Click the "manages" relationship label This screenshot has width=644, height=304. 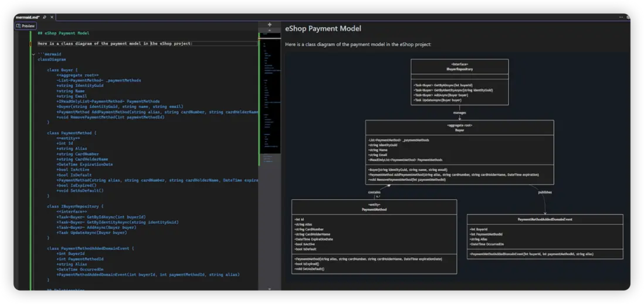click(x=459, y=113)
